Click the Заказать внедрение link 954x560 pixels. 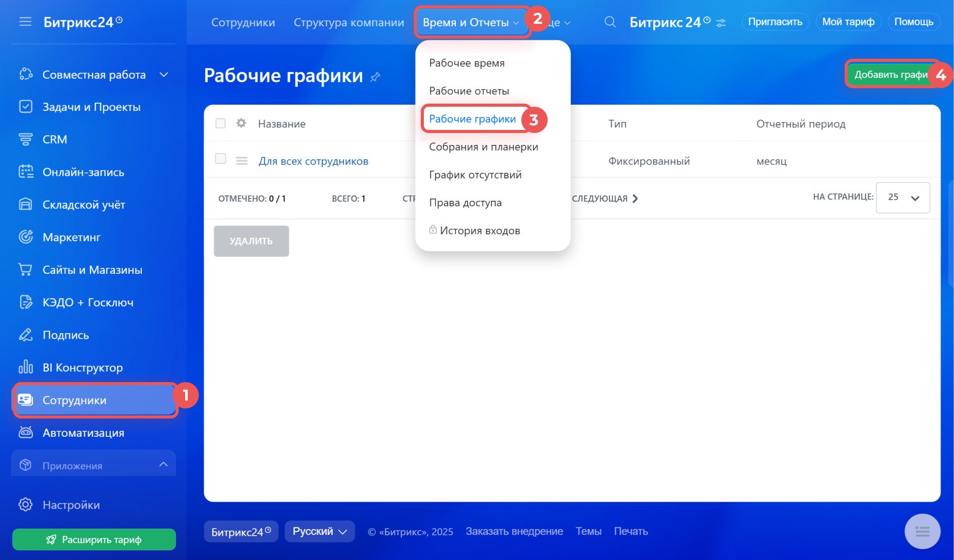point(514,531)
